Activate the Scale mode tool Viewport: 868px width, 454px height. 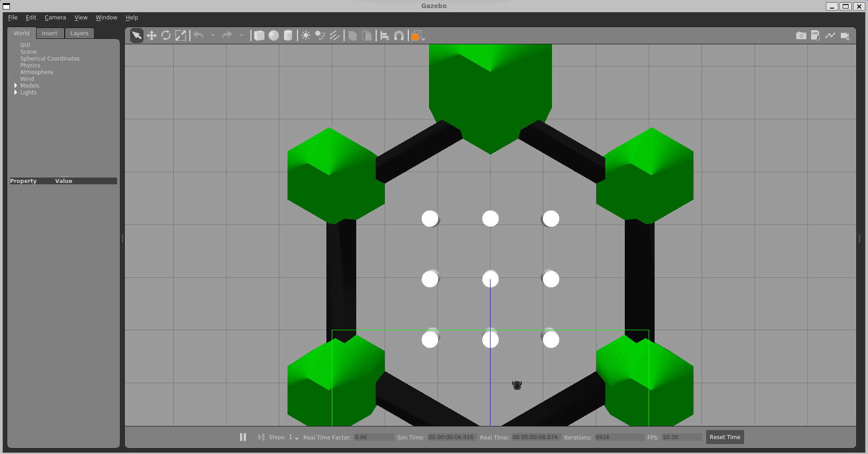(x=180, y=36)
